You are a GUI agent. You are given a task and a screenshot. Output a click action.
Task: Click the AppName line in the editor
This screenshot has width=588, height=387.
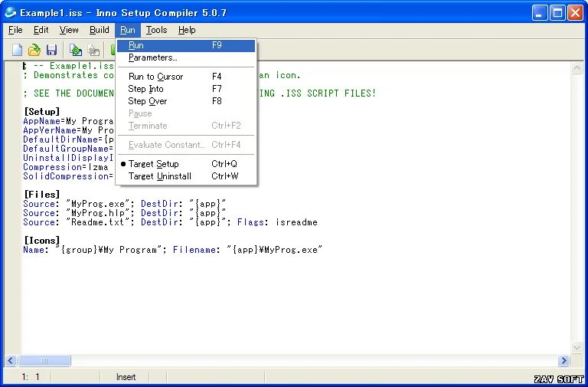pos(68,121)
